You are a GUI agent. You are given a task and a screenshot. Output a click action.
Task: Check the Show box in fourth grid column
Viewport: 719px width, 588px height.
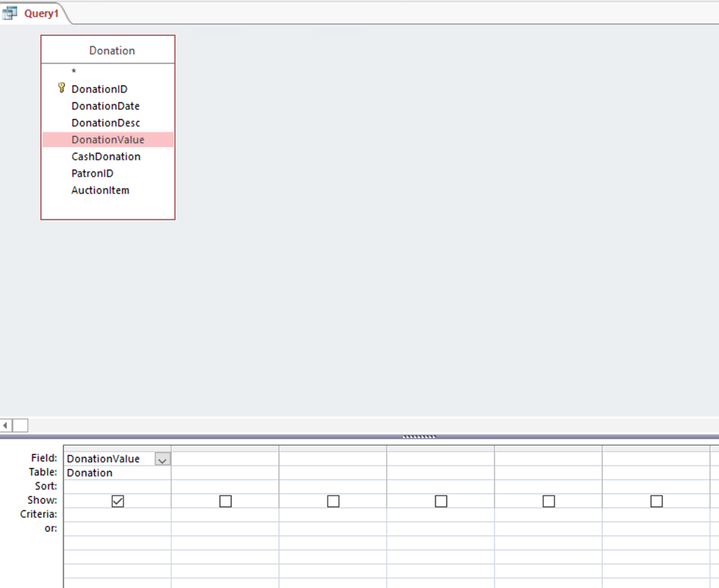coord(441,502)
